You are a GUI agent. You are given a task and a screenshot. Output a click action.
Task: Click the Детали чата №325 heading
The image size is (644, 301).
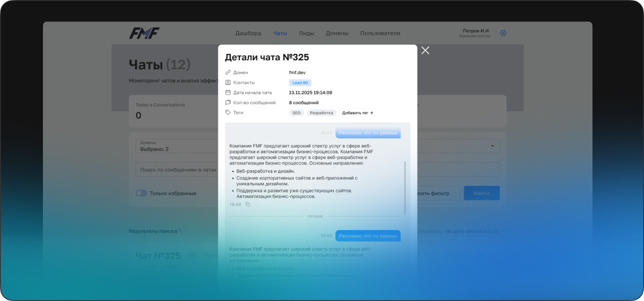pos(267,58)
